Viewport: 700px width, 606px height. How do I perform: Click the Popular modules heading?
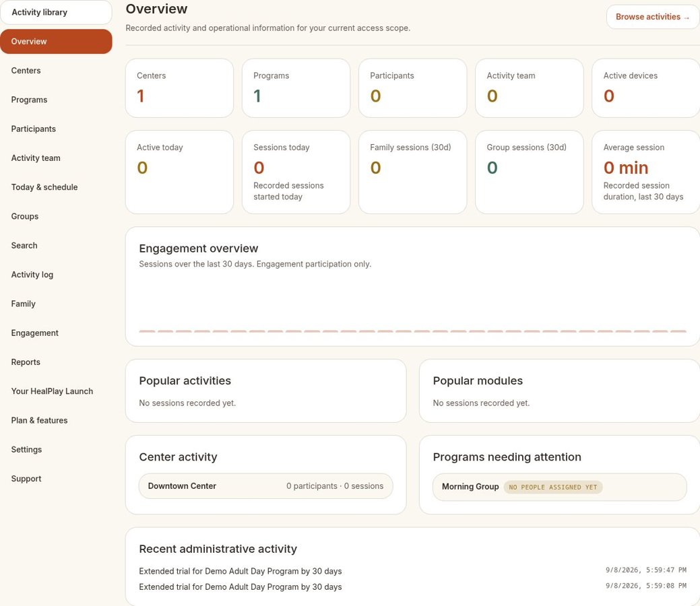pyautogui.click(x=478, y=380)
